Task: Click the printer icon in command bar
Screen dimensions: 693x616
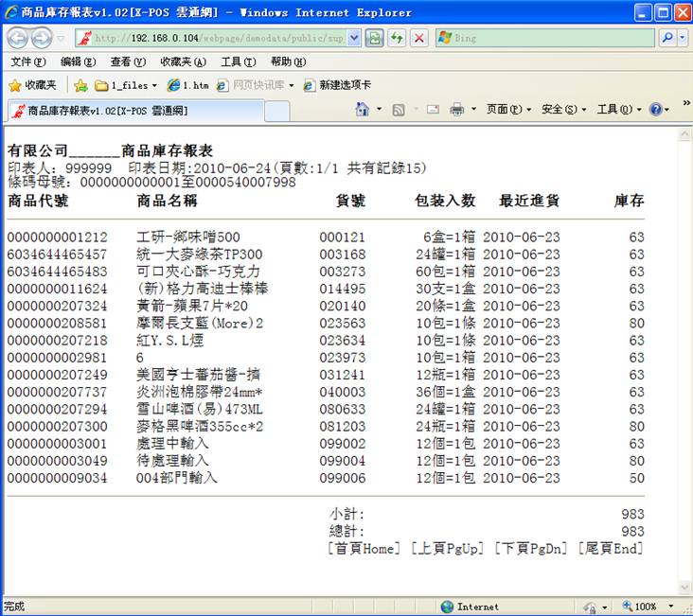Action: point(457,110)
